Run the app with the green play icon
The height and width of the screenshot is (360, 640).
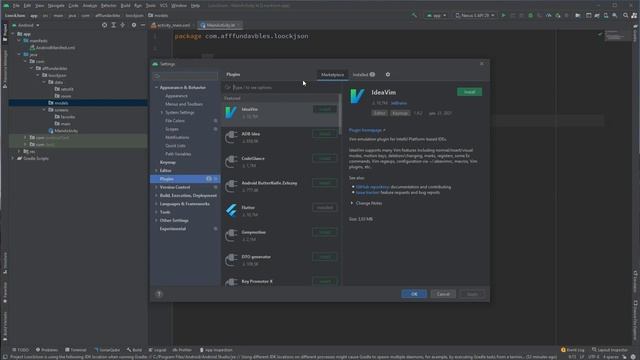(503, 16)
